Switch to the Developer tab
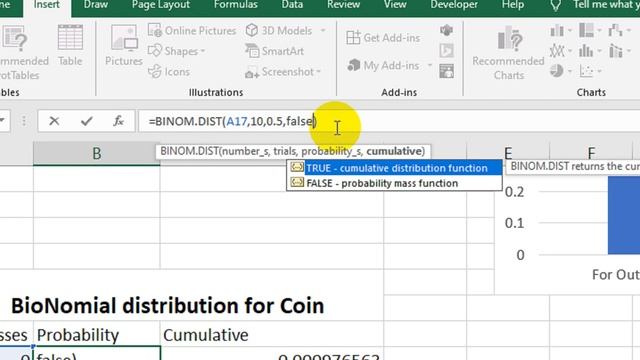Screen dimensions: 640x360 pos(454,5)
